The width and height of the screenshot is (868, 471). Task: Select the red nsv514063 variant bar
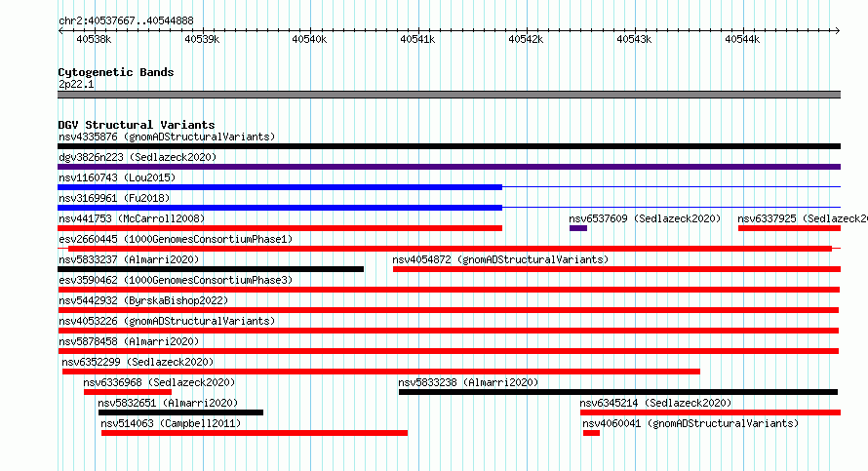click(255, 433)
